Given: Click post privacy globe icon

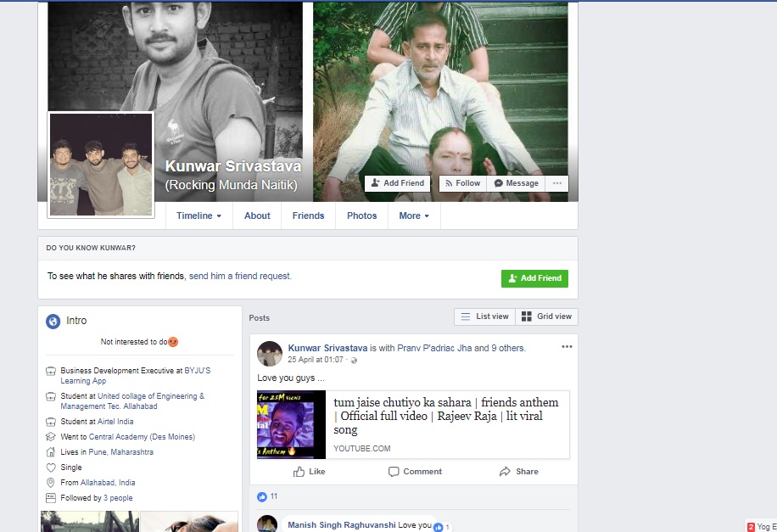Looking at the screenshot, I should pyautogui.click(x=354, y=361).
